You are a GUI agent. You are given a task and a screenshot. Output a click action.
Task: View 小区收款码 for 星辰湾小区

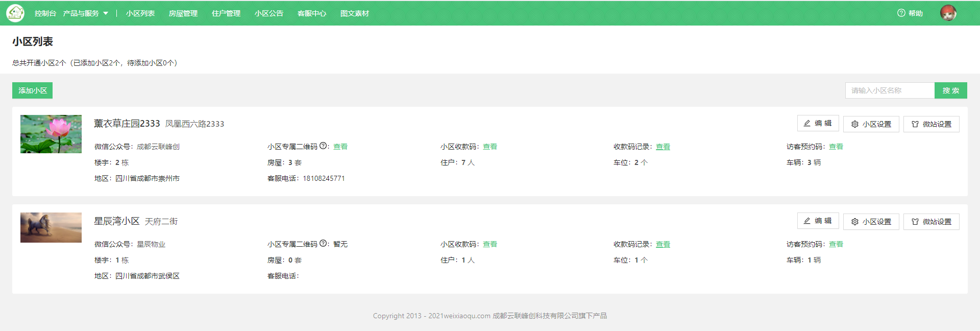[x=490, y=244]
